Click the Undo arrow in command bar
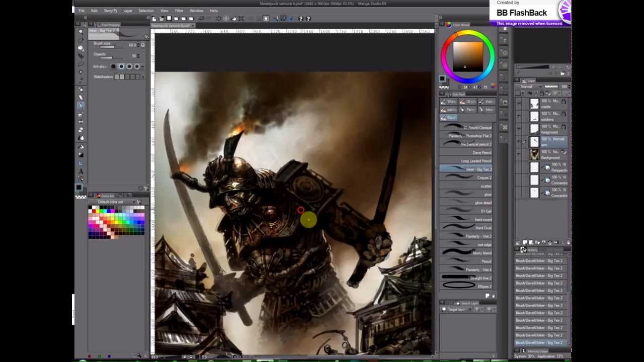 coord(201,19)
